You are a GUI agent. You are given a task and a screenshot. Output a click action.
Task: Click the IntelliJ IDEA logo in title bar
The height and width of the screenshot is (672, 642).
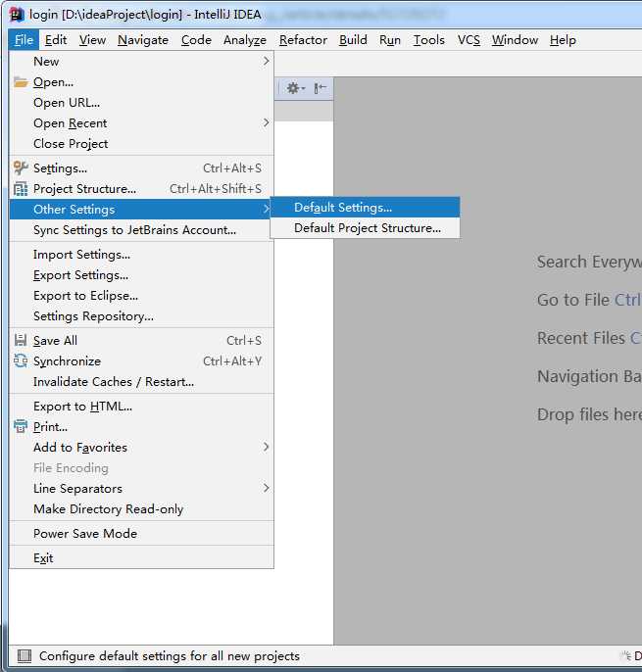click(x=17, y=14)
